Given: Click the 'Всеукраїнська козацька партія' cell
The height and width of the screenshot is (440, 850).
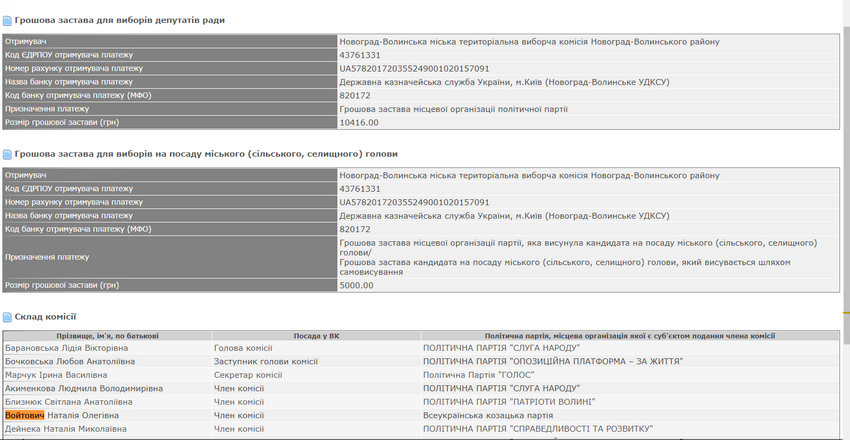Looking at the screenshot, I should [x=488, y=415].
